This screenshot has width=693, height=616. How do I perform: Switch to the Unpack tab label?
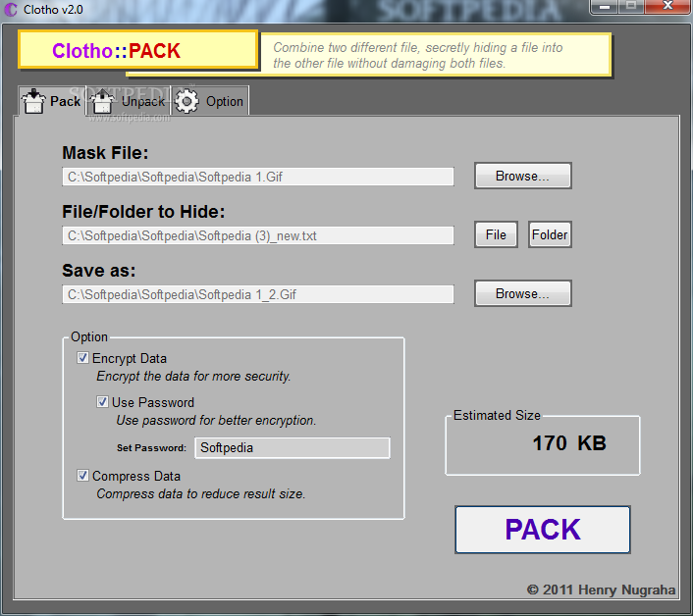coord(142,102)
